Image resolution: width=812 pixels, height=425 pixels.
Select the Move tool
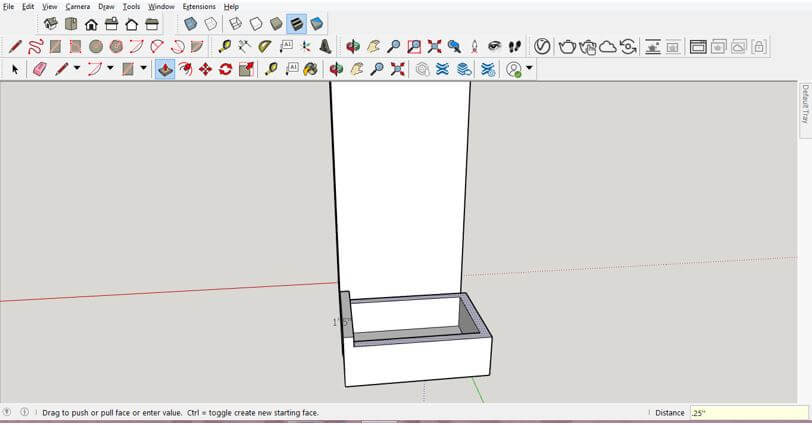pyautogui.click(x=205, y=69)
